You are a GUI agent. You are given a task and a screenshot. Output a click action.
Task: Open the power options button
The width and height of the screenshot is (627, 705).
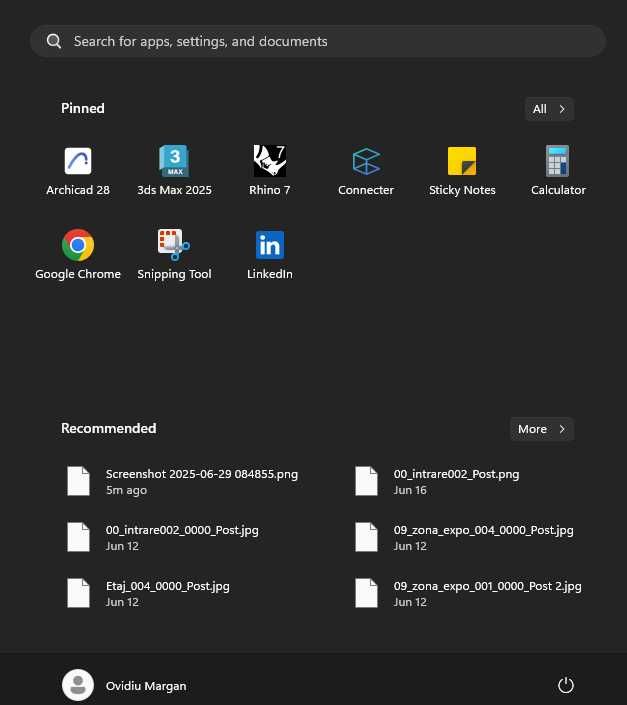click(565, 685)
